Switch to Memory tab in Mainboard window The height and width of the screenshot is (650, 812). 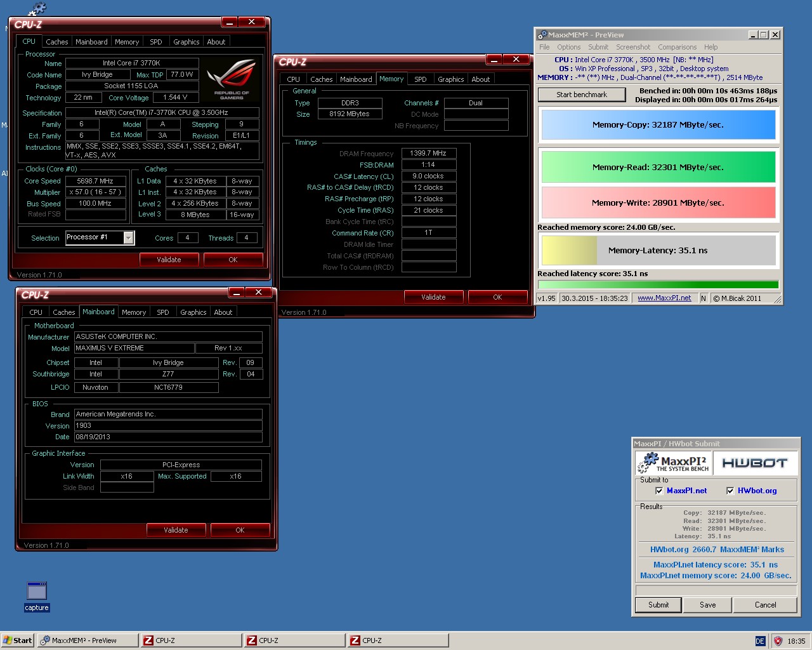(134, 312)
